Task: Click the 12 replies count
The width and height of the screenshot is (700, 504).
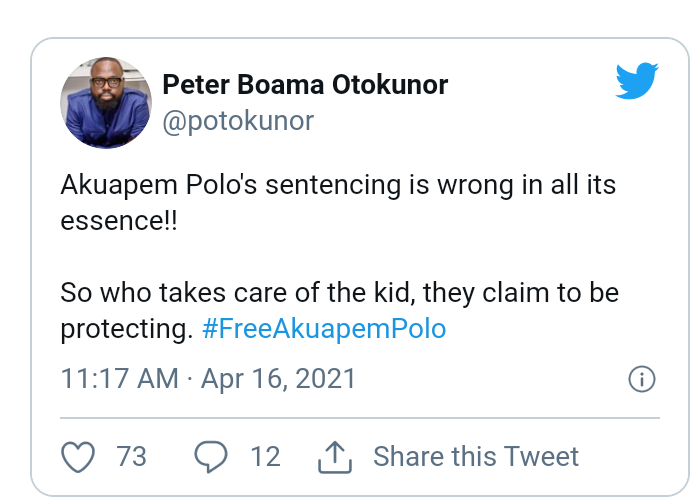Action: [x=266, y=457]
